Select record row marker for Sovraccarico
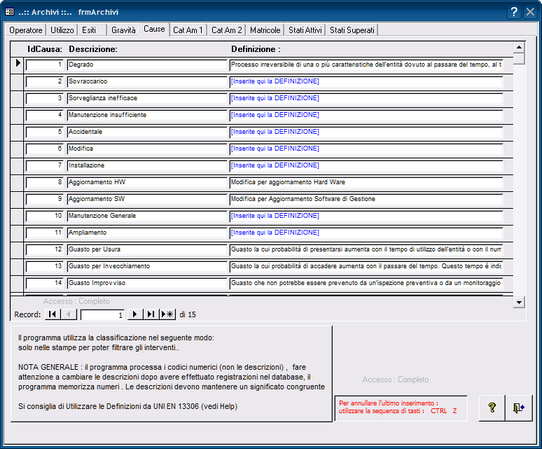The height and width of the screenshot is (449, 542). tap(17, 82)
